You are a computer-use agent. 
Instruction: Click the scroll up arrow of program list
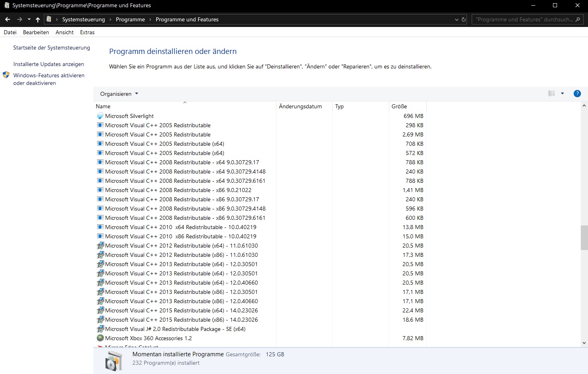click(584, 105)
